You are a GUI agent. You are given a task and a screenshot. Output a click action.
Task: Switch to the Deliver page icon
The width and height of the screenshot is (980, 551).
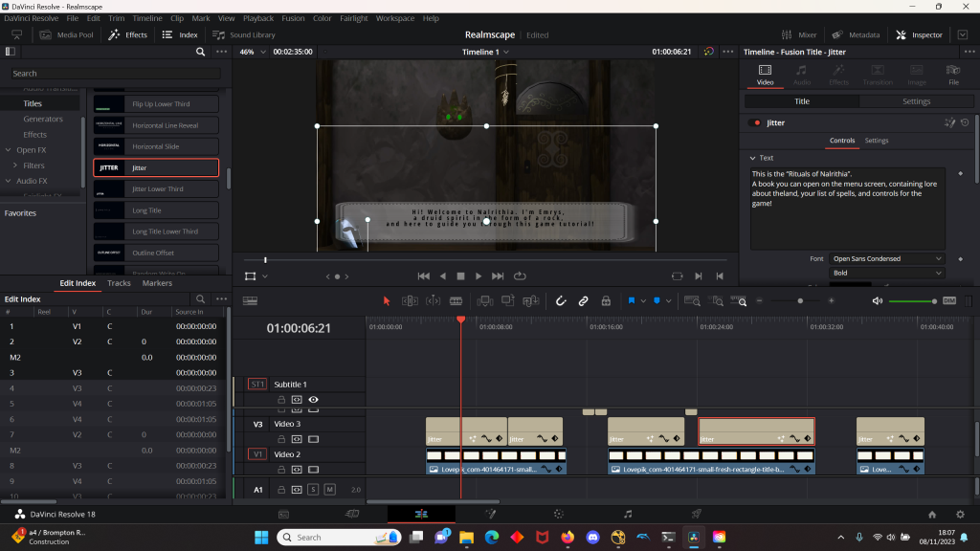point(697,514)
